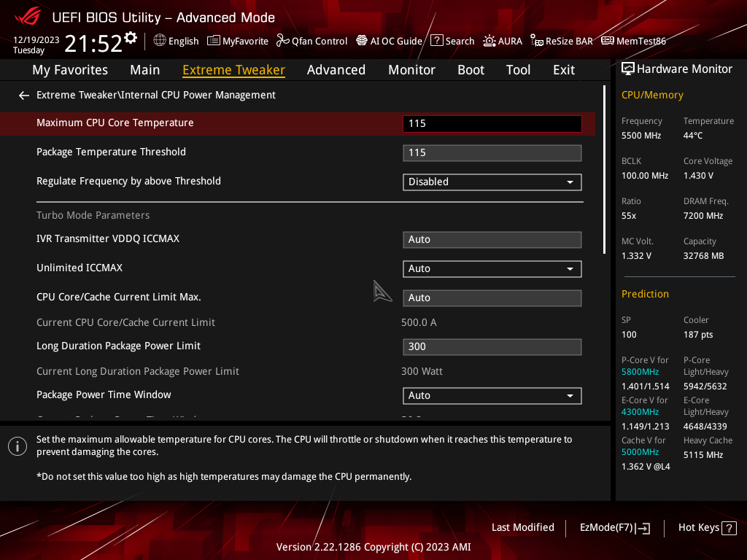The image size is (747, 560).
Task: Open the Main tab
Action: point(145,70)
